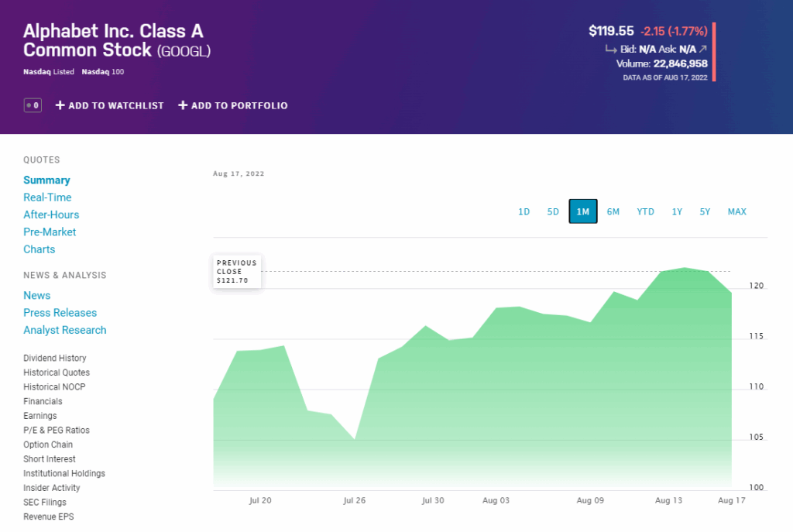The height and width of the screenshot is (532, 793).
Task: Switch chart to 5D range
Action: coord(553,211)
